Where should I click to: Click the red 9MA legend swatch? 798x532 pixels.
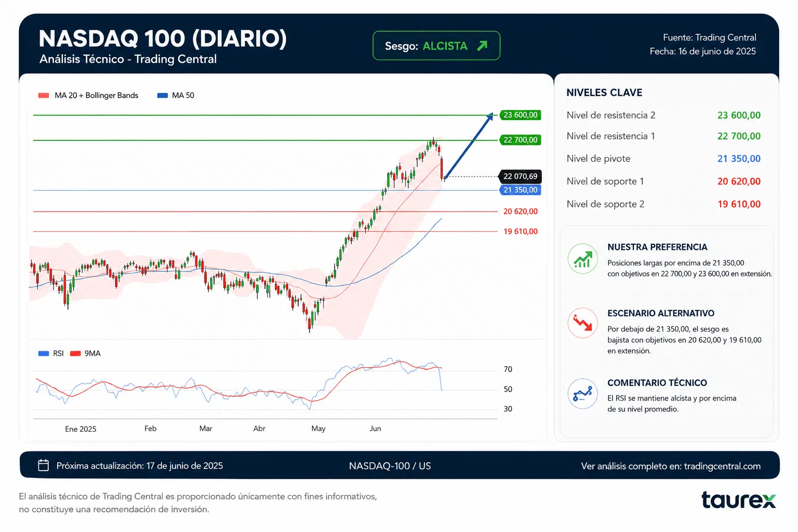pos(75,353)
